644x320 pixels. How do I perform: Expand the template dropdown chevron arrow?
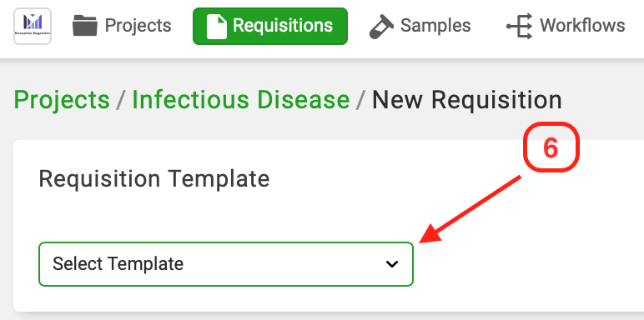[392, 264]
